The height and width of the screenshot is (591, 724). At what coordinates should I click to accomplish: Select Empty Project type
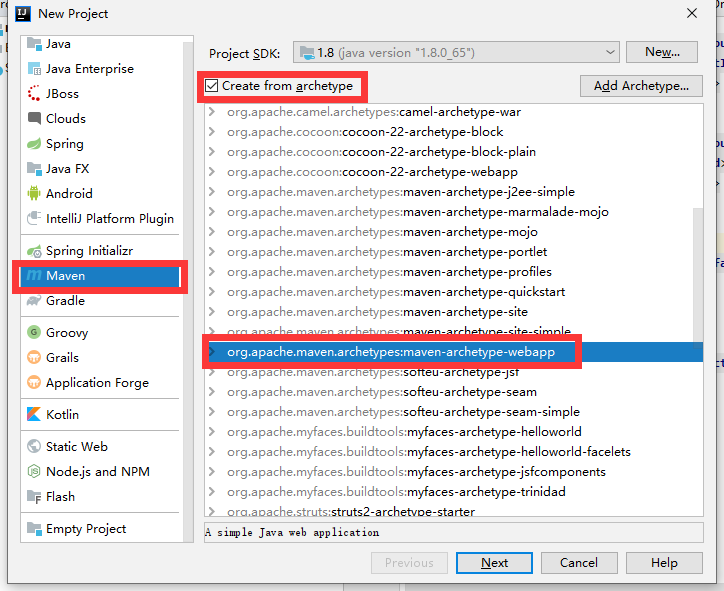tap(101, 528)
